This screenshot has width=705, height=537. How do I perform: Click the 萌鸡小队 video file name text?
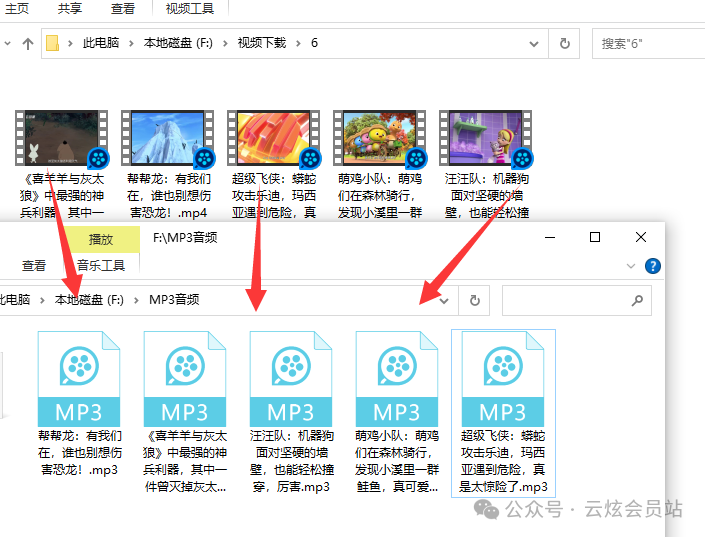click(380, 196)
